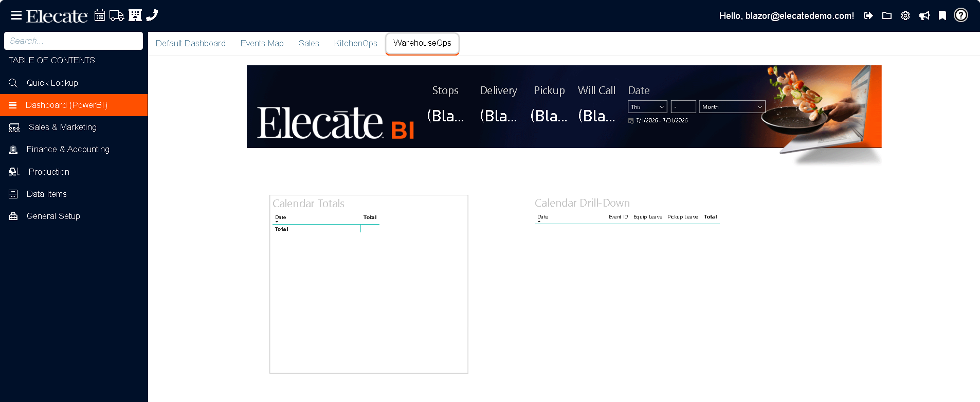Click the megaphone announcements icon
Viewport: 980px width, 402px height.
[x=924, y=15]
